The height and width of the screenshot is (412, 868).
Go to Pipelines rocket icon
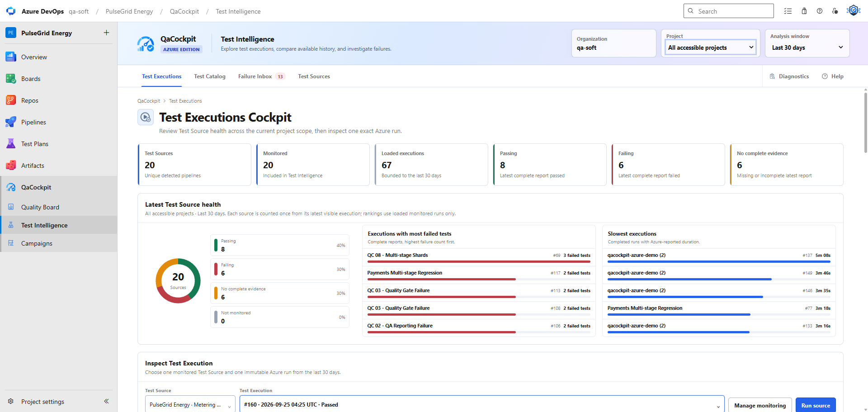point(11,122)
